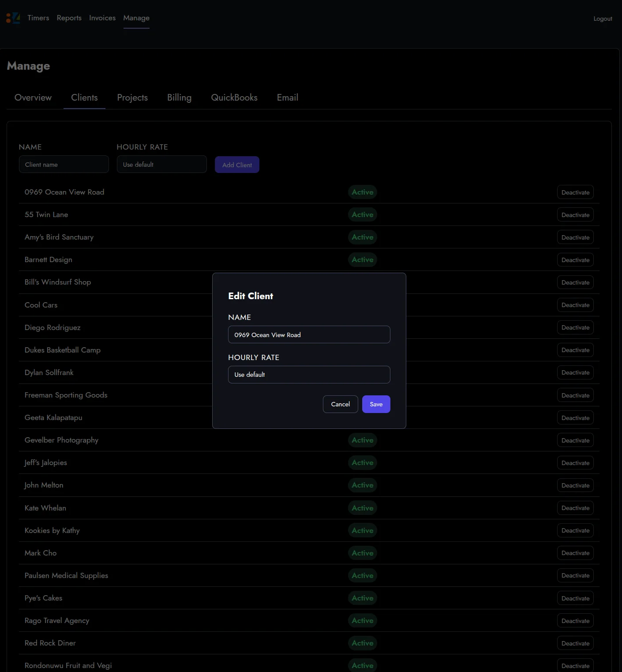Open the Invoices section
Viewport: 622px width, 672px height.
102,18
